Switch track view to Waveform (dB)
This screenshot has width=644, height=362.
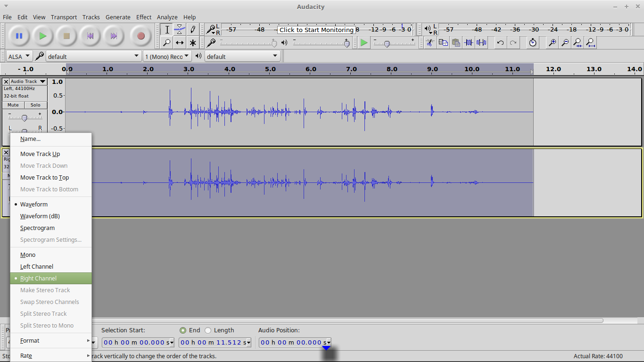click(51, 216)
